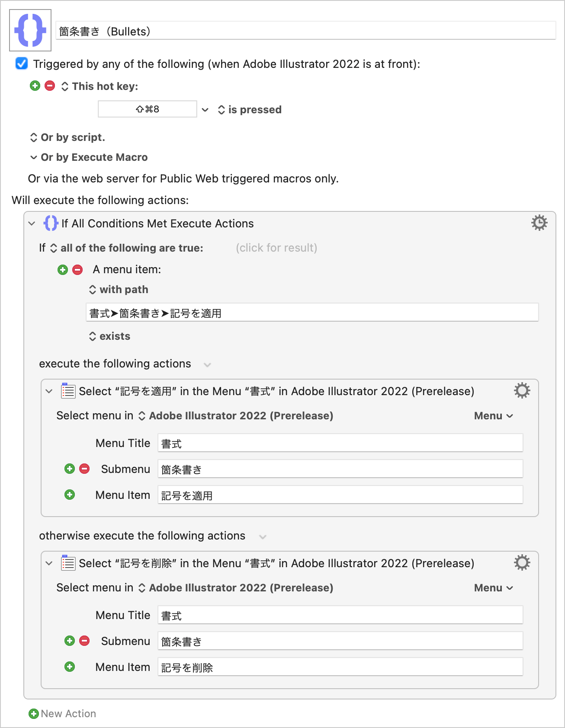Click the macro's curly braces icon
This screenshot has height=728, width=565.
point(30,30)
